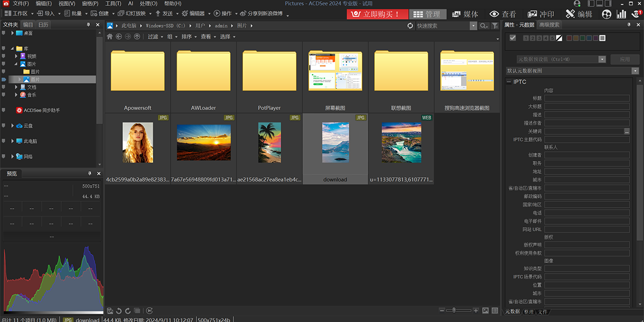The width and height of the screenshot is (644, 322).
Task: Open the dashboard bar-chart mode icon
Action: point(621,14)
